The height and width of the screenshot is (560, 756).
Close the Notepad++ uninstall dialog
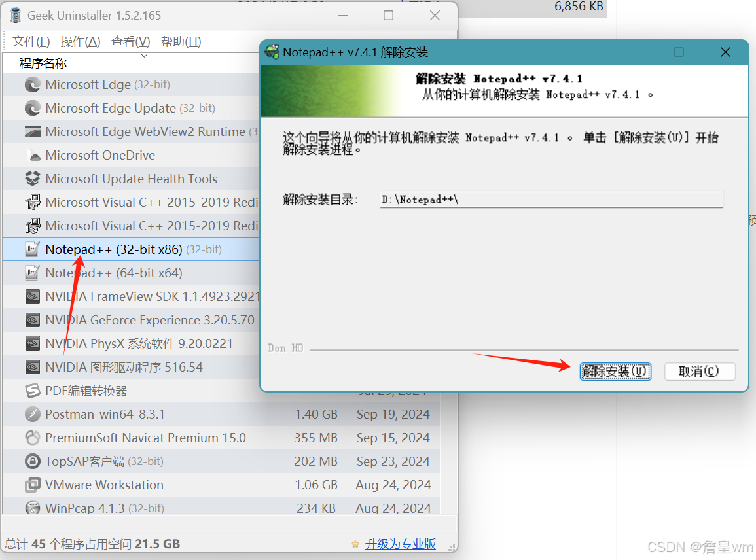(725, 52)
